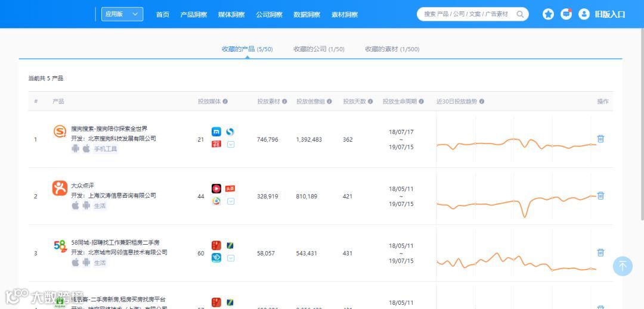
Task: Click Android icon under 大众点评
Action: point(86,205)
